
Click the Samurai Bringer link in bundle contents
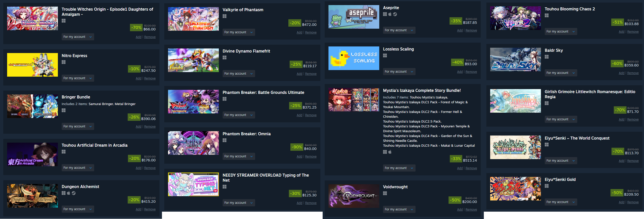pyautogui.click(x=101, y=104)
